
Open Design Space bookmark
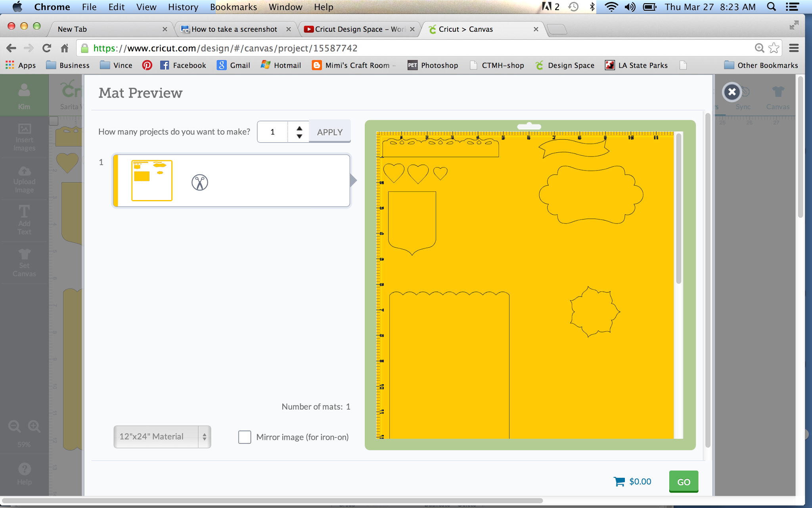coord(565,65)
